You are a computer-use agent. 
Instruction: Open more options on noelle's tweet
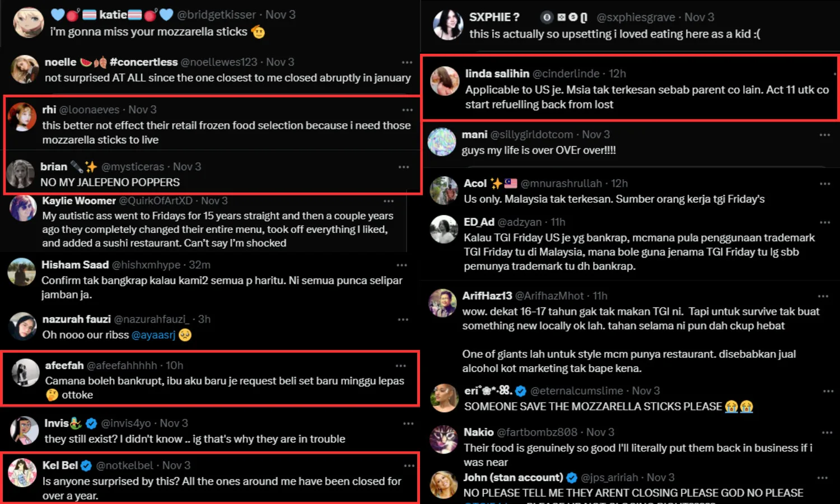click(x=407, y=62)
